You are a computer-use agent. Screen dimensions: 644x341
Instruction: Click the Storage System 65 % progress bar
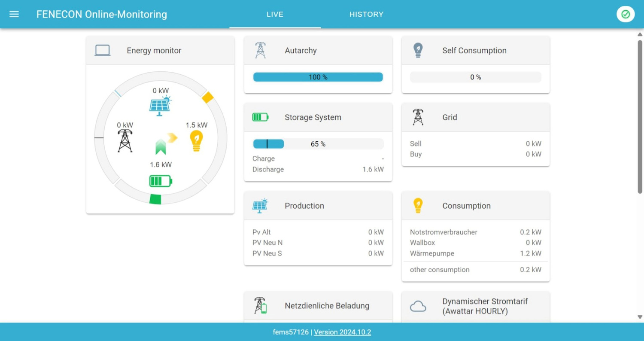pos(318,144)
